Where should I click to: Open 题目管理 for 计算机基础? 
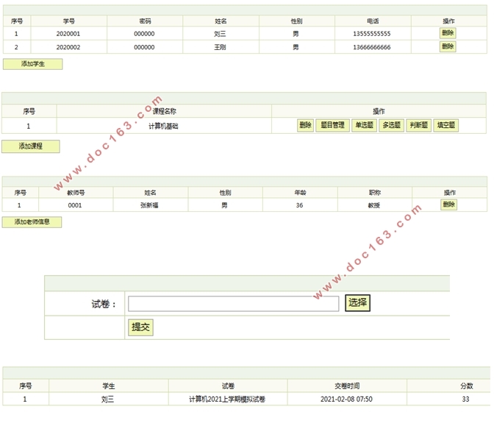333,126
